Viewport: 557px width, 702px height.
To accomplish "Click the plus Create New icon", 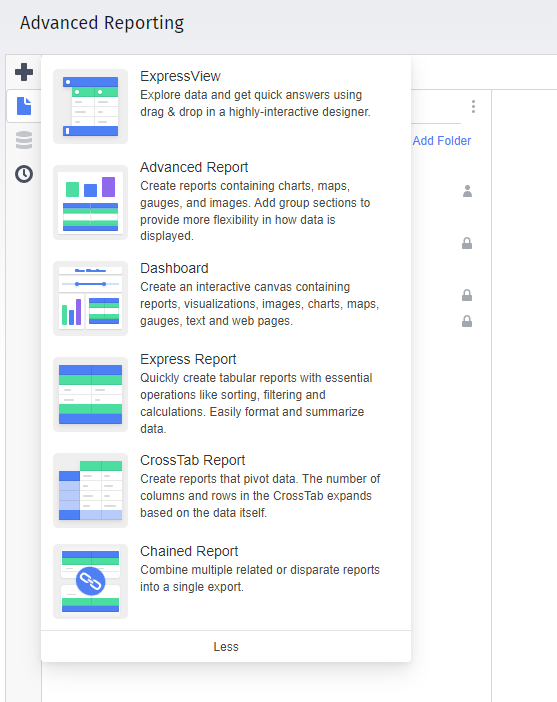I will [x=24, y=72].
